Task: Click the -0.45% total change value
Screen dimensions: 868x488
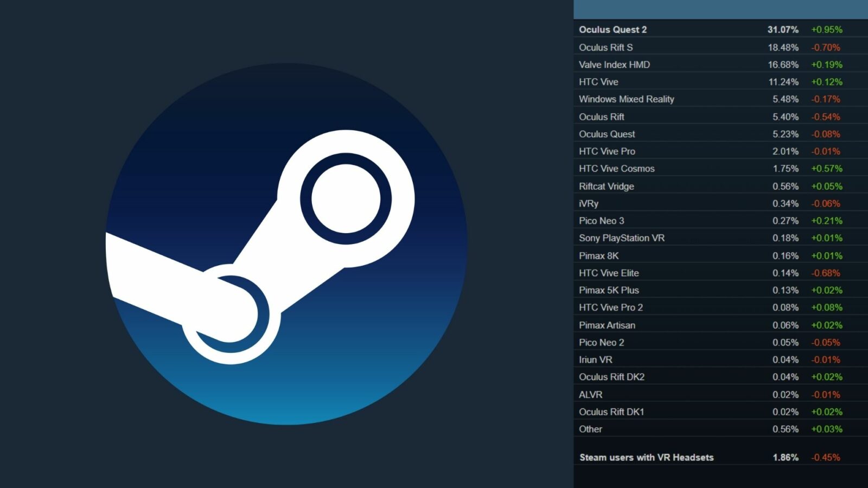Action: tap(825, 457)
